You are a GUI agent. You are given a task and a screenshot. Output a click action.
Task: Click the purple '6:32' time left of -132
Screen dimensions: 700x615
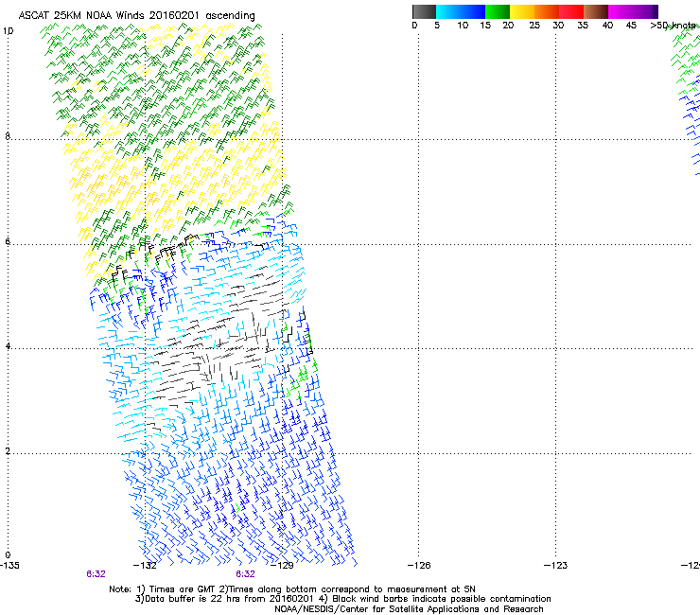pyautogui.click(x=96, y=574)
